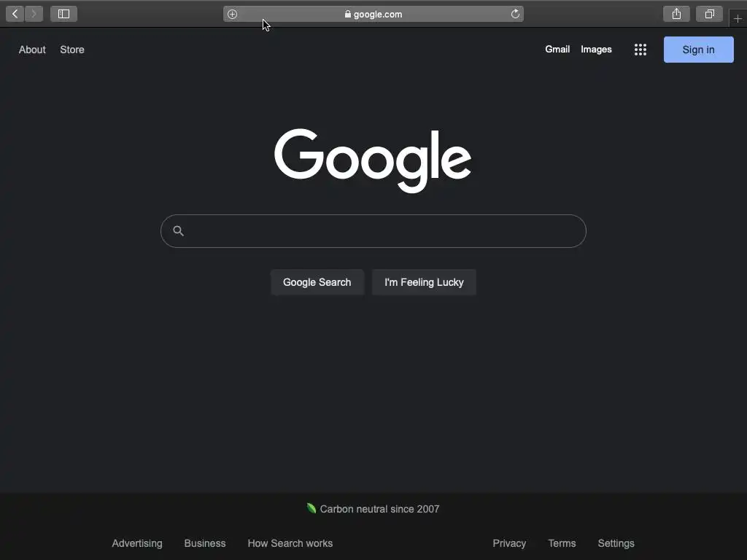Open the Business footer link
Image resolution: width=747 pixels, height=560 pixels.
point(205,543)
